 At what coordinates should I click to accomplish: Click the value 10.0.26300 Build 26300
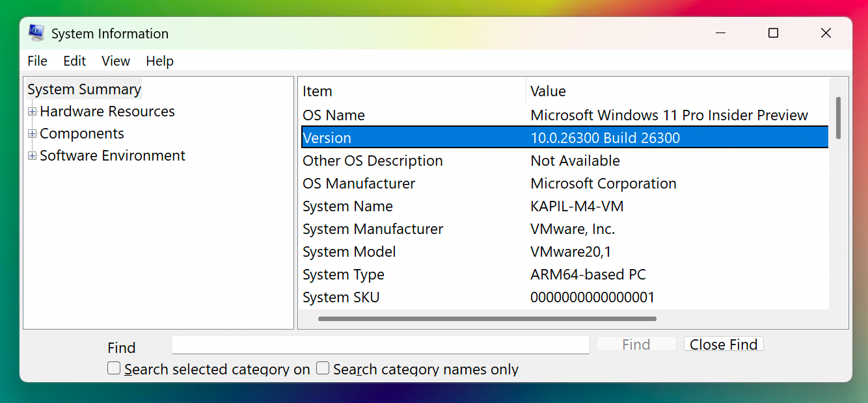(x=605, y=138)
